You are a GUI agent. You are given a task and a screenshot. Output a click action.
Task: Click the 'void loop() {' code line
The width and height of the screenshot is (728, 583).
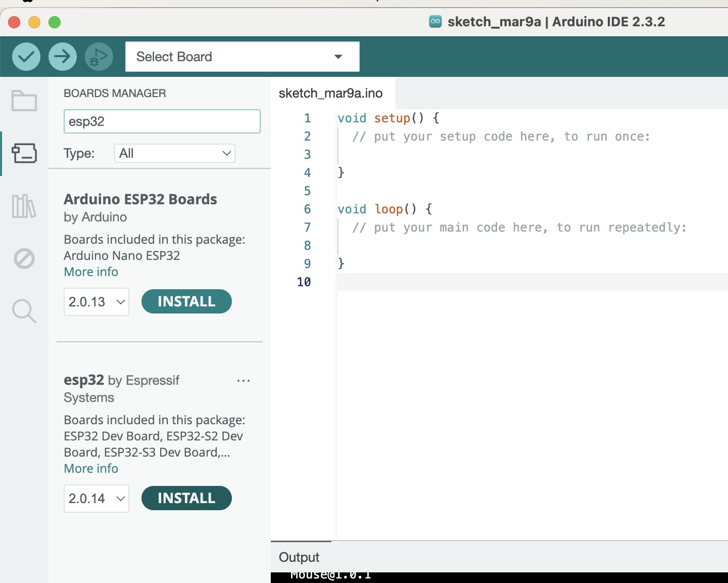pos(385,209)
